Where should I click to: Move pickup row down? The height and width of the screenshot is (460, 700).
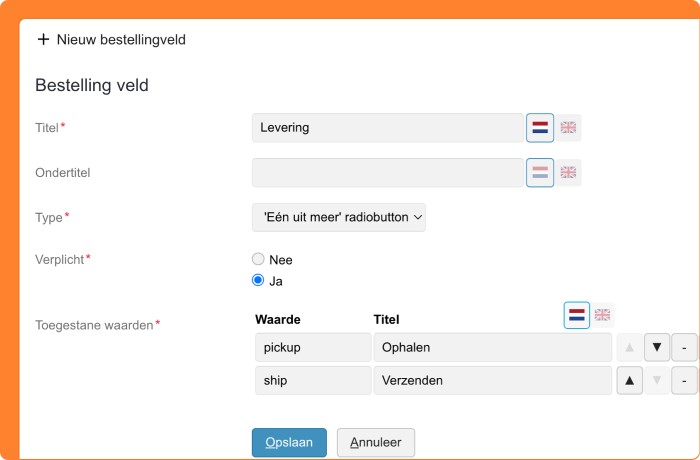(x=657, y=348)
